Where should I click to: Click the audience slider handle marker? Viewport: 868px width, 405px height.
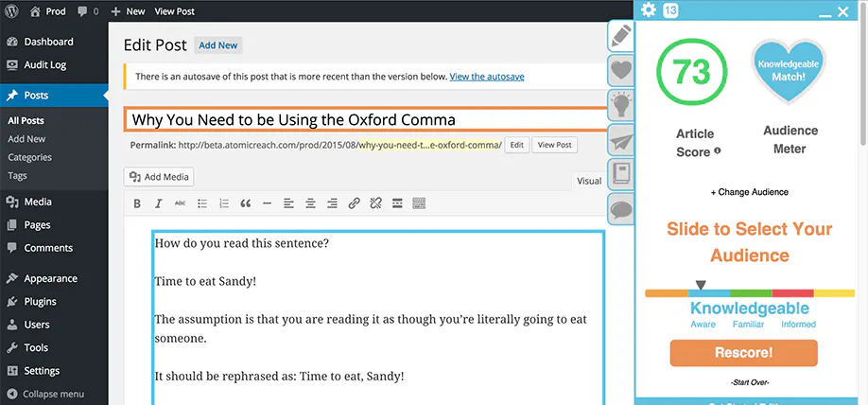click(x=701, y=285)
